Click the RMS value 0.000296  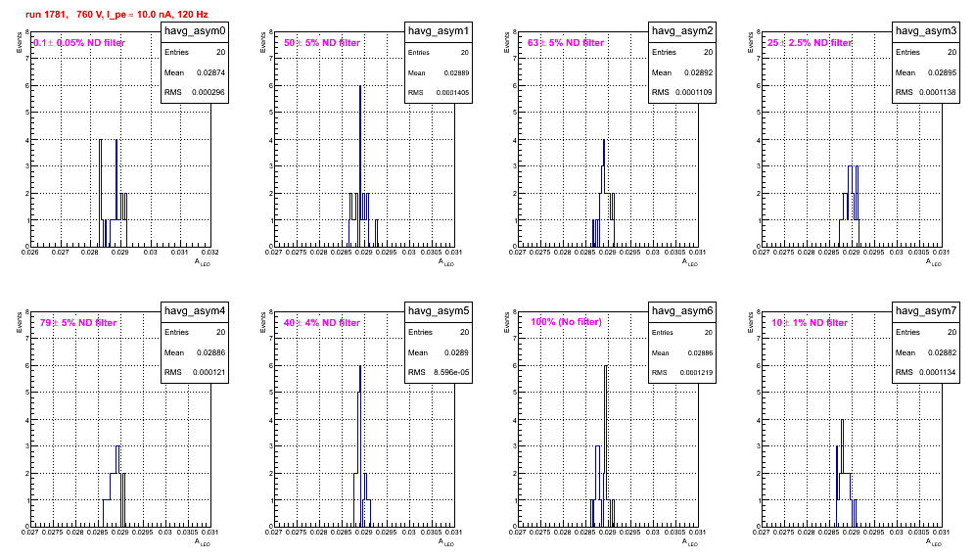(209, 93)
